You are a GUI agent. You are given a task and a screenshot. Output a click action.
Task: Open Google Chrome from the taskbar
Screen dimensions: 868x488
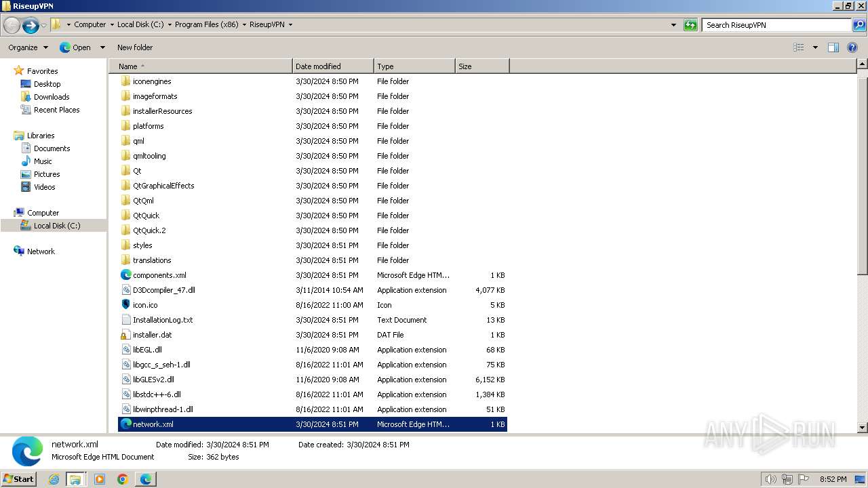pos(123,479)
